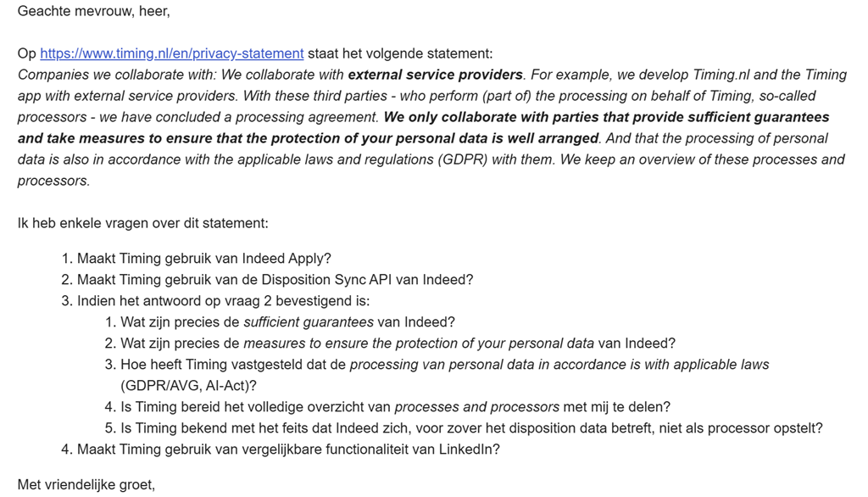Click the final word "processors." of the quote

click(53, 181)
